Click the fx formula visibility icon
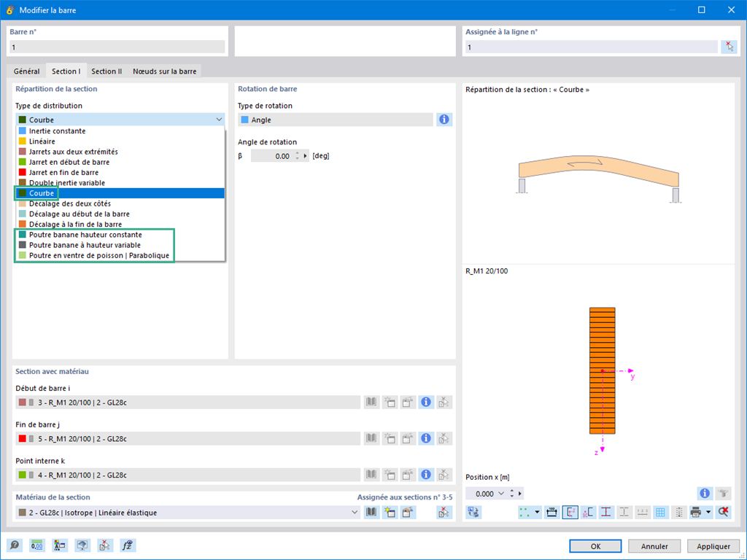The height and width of the screenshot is (560, 747). tap(127, 545)
